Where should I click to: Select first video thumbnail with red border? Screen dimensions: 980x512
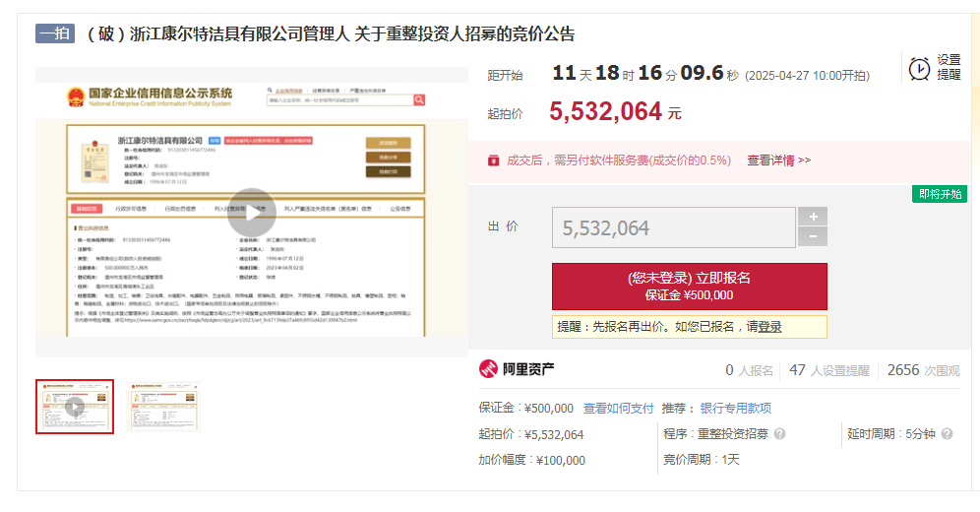pos(75,407)
